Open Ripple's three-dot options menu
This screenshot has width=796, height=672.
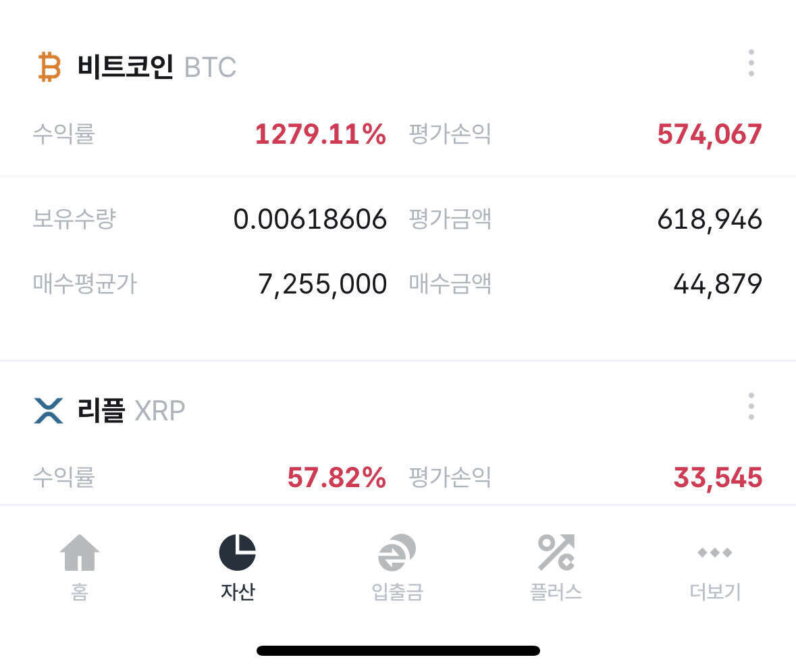(x=750, y=406)
